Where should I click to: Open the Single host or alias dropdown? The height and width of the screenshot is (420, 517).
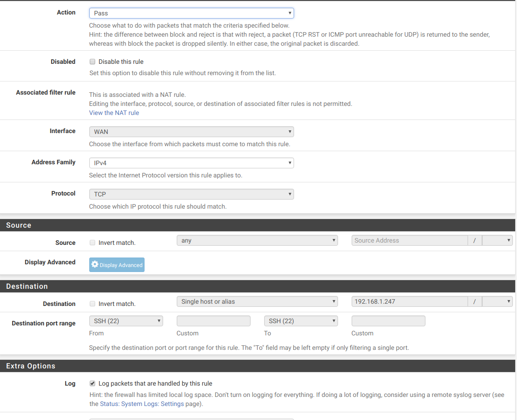pyautogui.click(x=257, y=301)
